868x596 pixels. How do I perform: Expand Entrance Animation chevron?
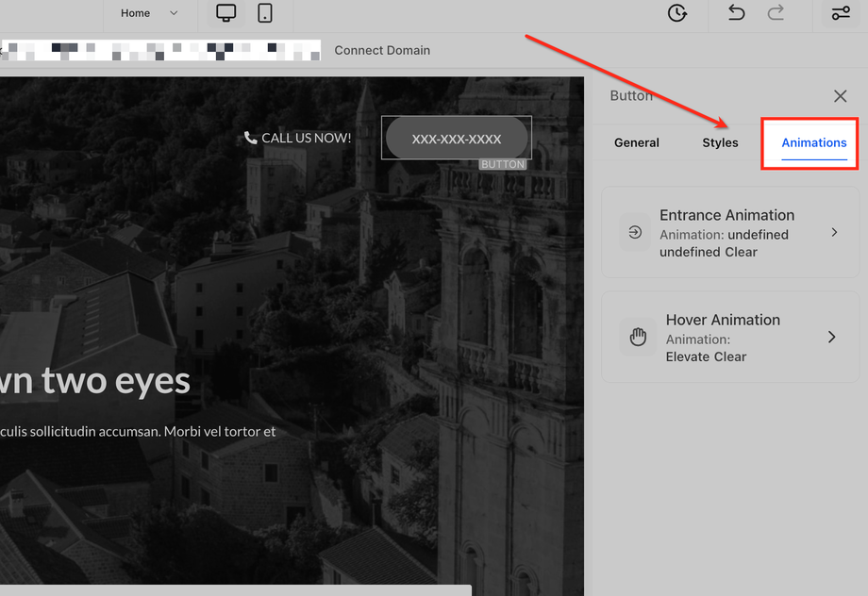[x=834, y=232]
